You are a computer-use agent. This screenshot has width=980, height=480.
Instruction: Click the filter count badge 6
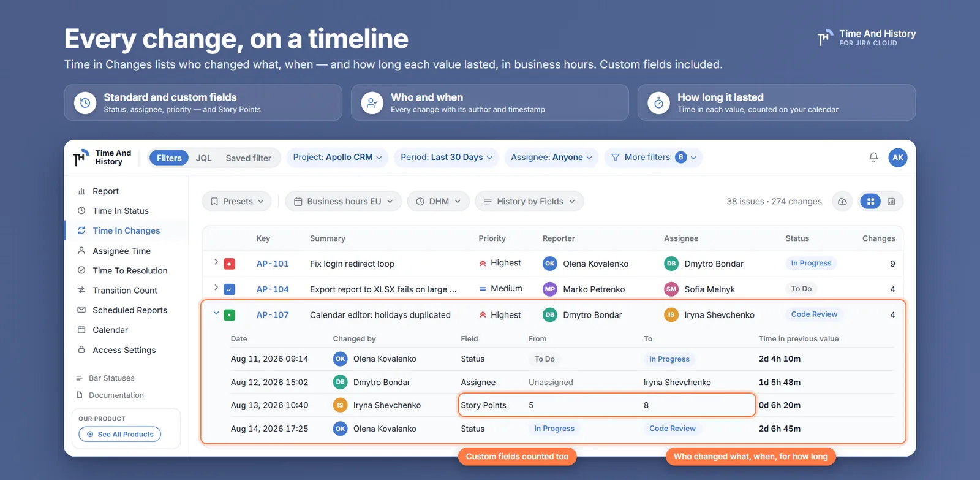[680, 158]
